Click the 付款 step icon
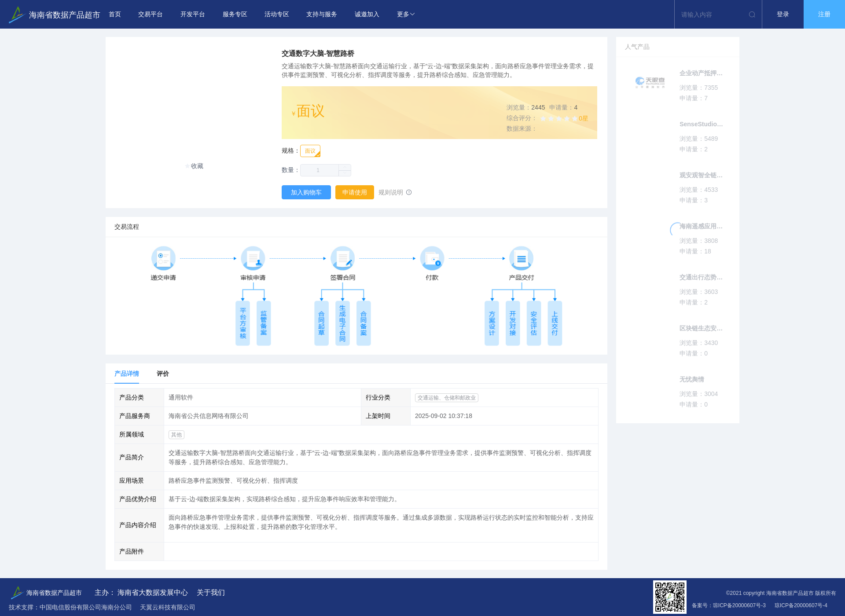Viewport: 845px width, 616px height. tap(432, 258)
